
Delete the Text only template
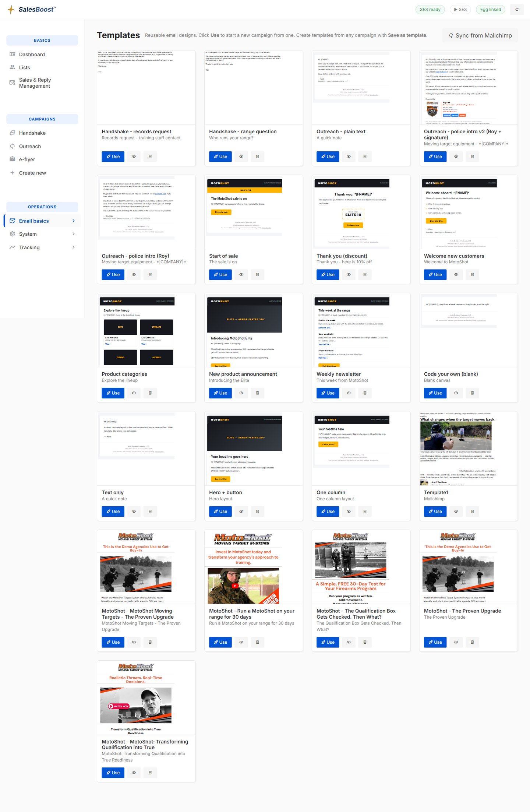tap(150, 512)
